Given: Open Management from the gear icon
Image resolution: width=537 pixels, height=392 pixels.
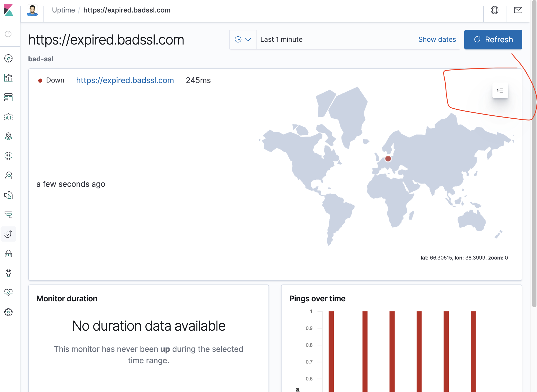Looking at the screenshot, I should coord(8,312).
